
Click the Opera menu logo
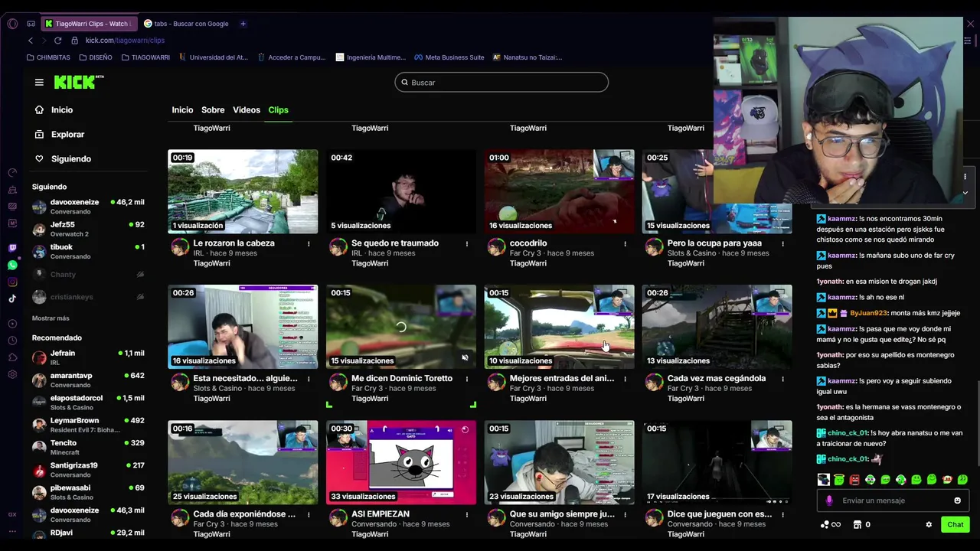pyautogui.click(x=12, y=24)
